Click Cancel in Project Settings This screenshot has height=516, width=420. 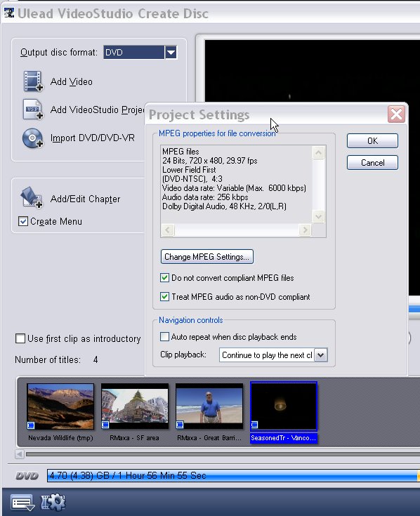pyautogui.click(x=372, y=163)
